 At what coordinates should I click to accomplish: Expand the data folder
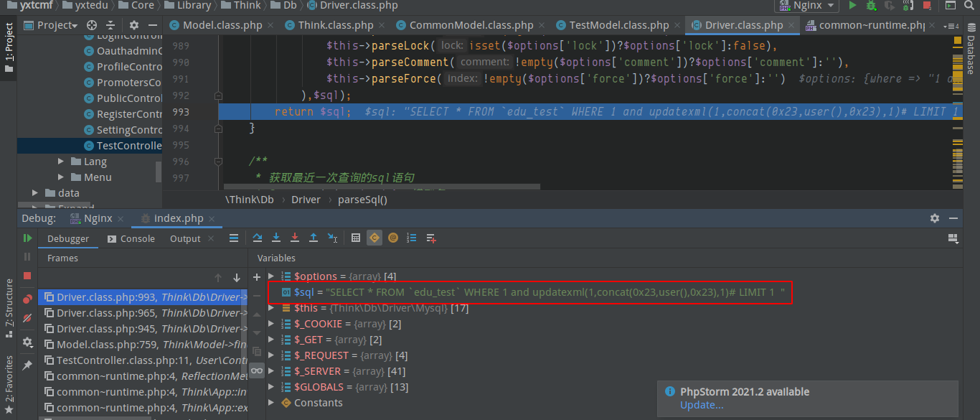coord(34,193)
